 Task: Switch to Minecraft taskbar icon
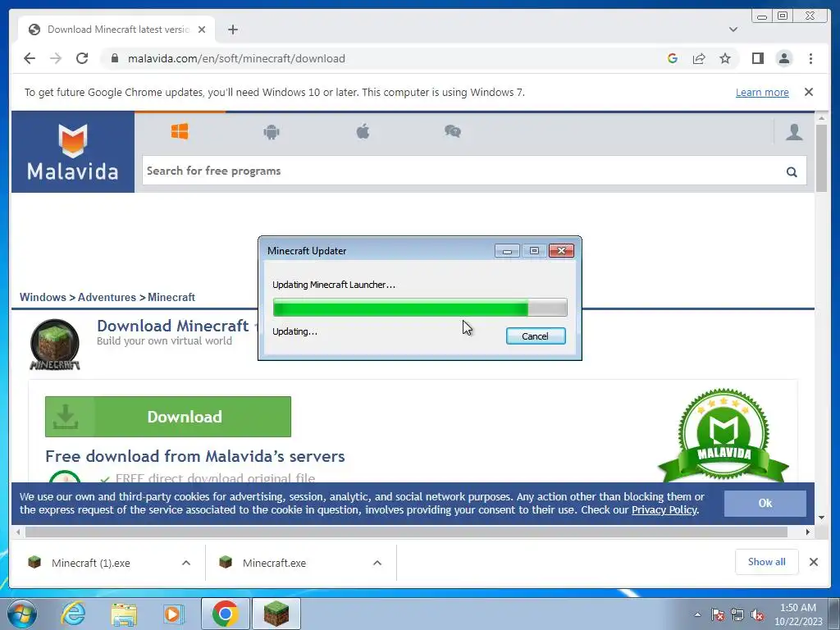click(x=276, y=614)
